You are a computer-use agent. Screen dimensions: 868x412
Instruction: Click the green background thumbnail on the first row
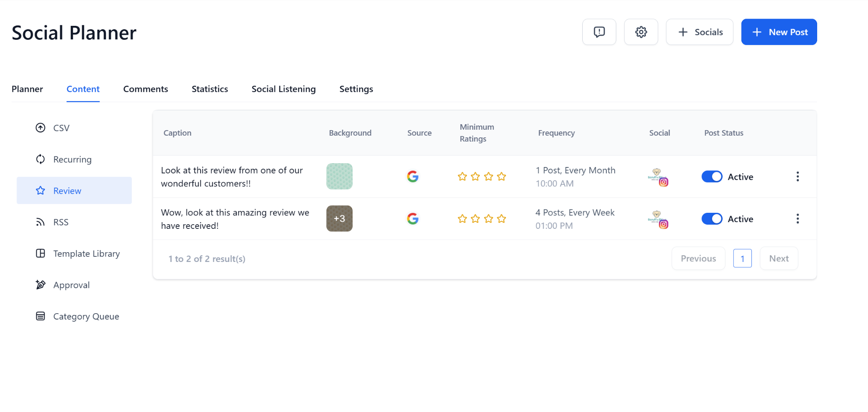coord(339,176)
